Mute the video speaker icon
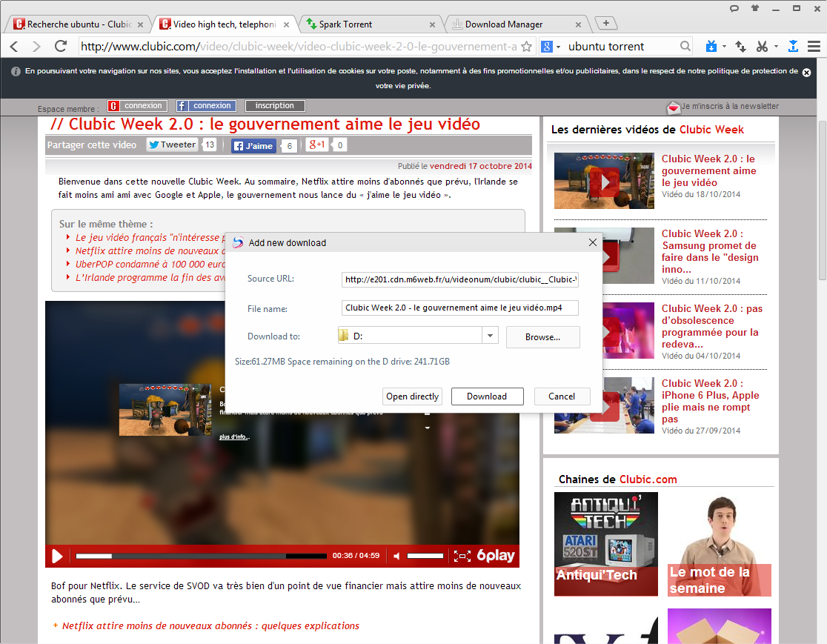This screenshot has height=644, width=827. pos(396,556)
